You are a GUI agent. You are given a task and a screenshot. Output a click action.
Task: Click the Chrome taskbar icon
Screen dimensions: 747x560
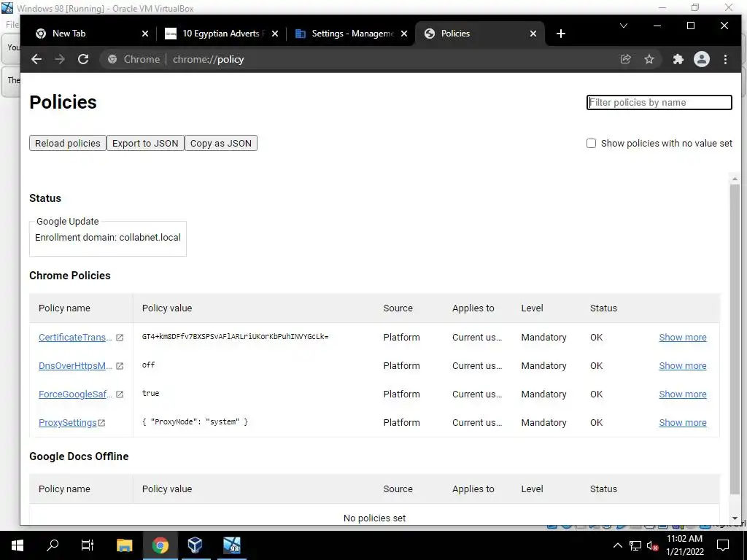pyautogui.click(x=160, y=545)
